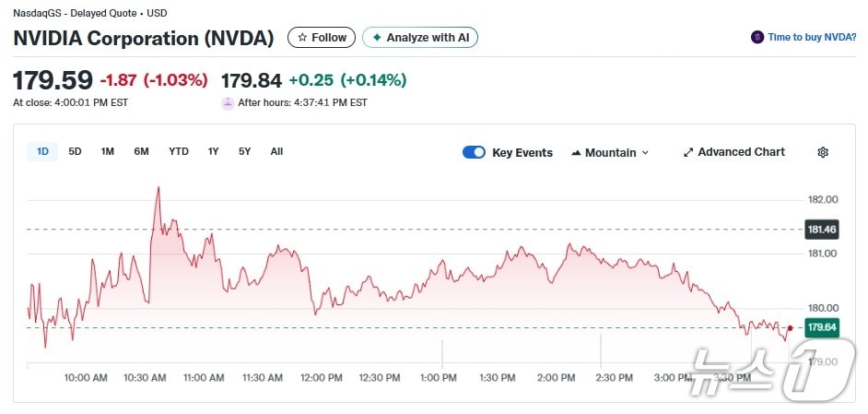
Task: Click the red current price marker dot
Action: pyautogui.click(x=790, y=328)
